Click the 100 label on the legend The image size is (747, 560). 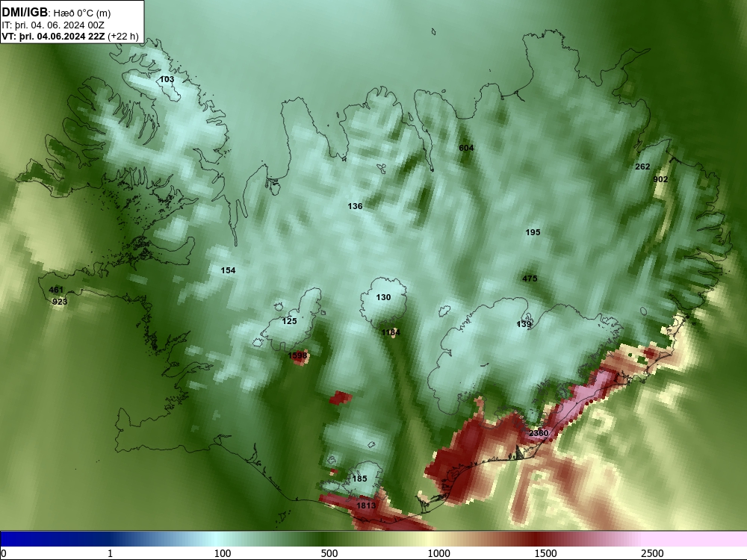223,553
